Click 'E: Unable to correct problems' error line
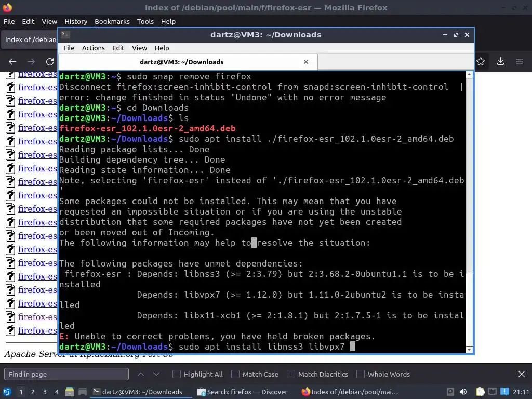Image resolution: width=532 pixels, height=399 pixels. coord(217,337)
